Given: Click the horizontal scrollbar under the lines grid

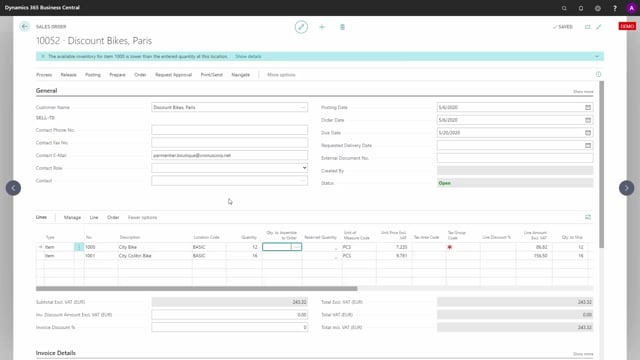Looking at the screenshot, I should 196,289.
